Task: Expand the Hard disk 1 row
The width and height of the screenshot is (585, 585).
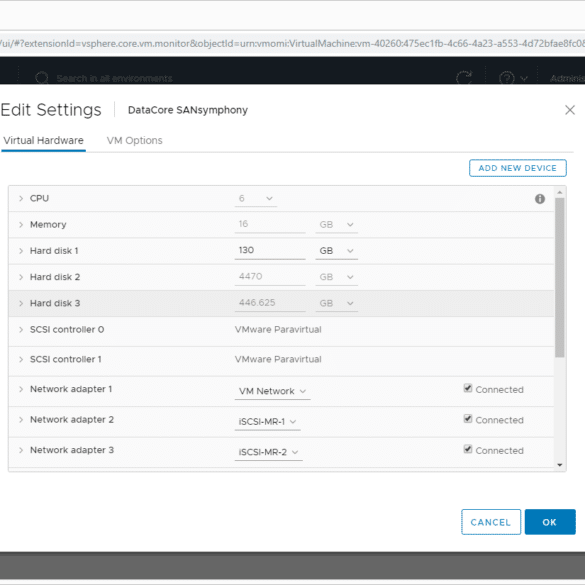Action: [x=21, y=251]
